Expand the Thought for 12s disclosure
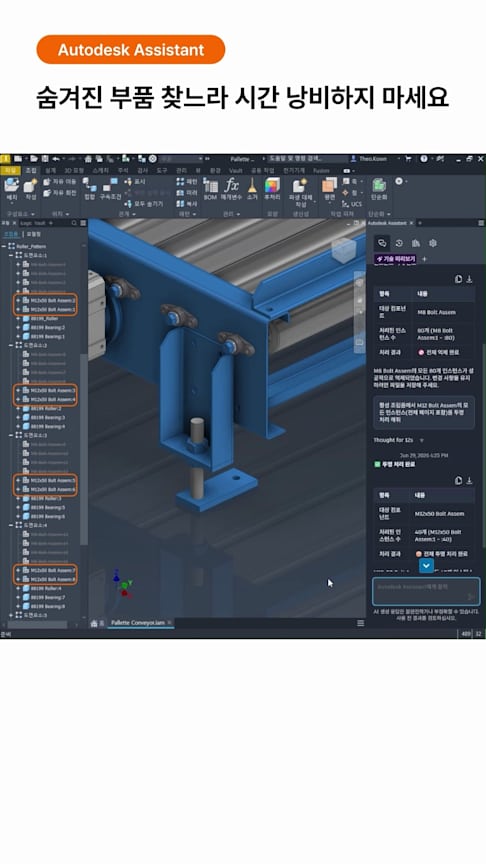 click(x=422, y=440)
